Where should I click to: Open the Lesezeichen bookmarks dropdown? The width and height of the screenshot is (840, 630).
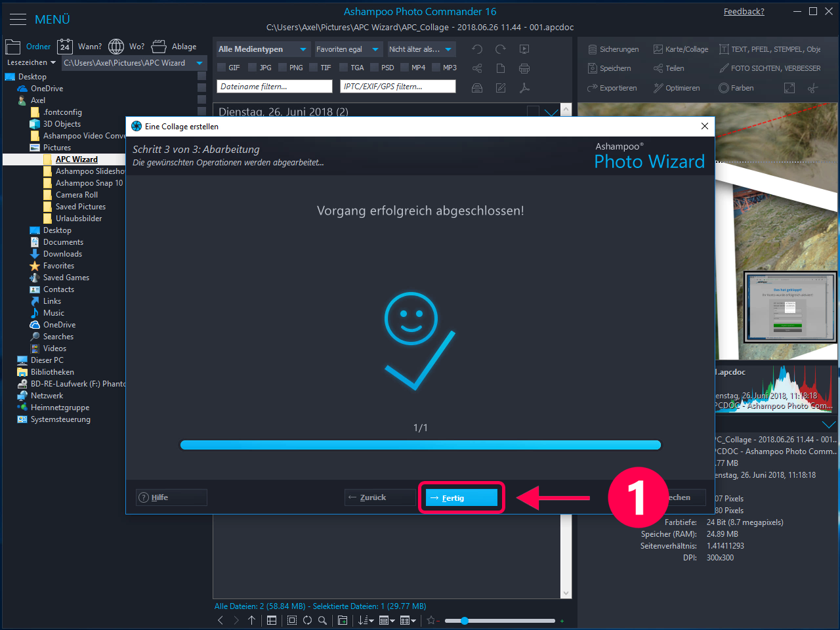31,63
